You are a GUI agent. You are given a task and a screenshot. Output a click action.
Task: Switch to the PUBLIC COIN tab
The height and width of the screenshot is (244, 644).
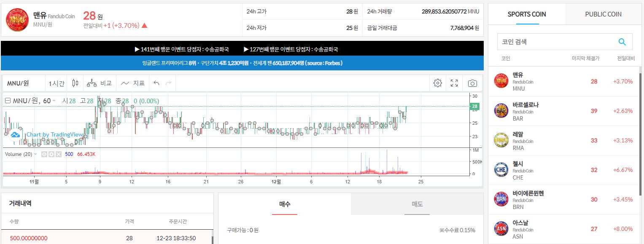tap(603, 14)
